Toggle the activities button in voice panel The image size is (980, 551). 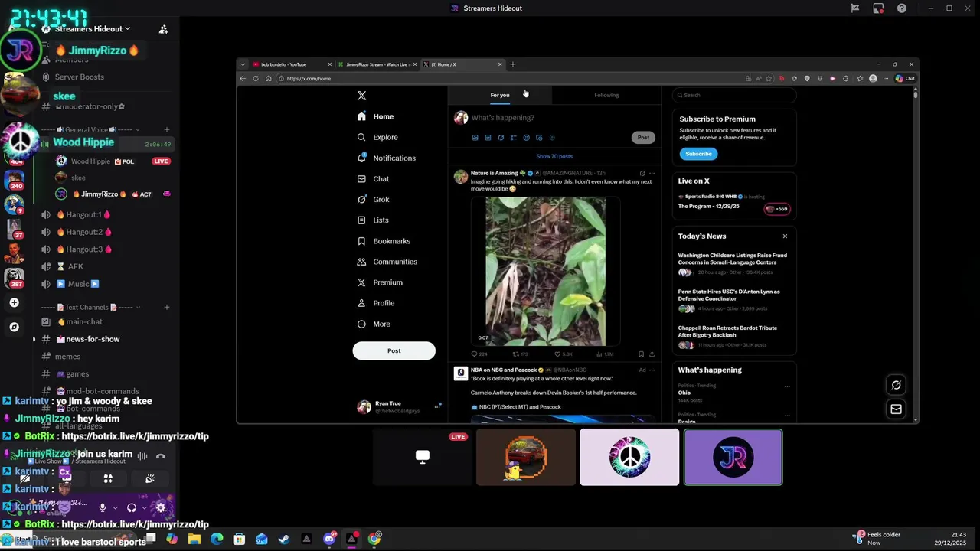108,478
